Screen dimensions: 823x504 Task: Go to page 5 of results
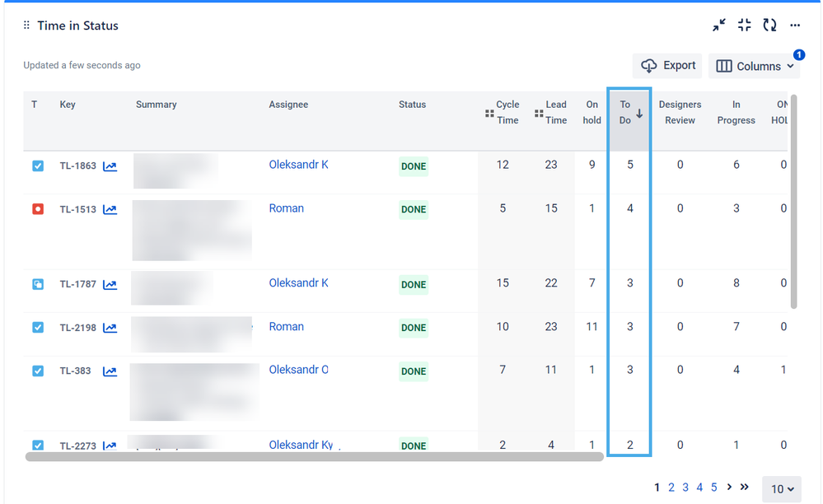[x=714, y=488]
